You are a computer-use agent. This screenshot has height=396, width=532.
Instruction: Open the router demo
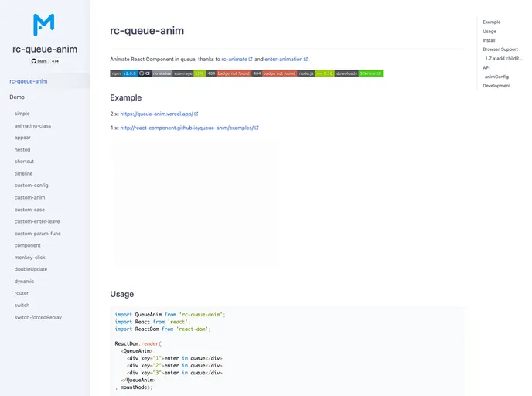[x=22, y=293]
